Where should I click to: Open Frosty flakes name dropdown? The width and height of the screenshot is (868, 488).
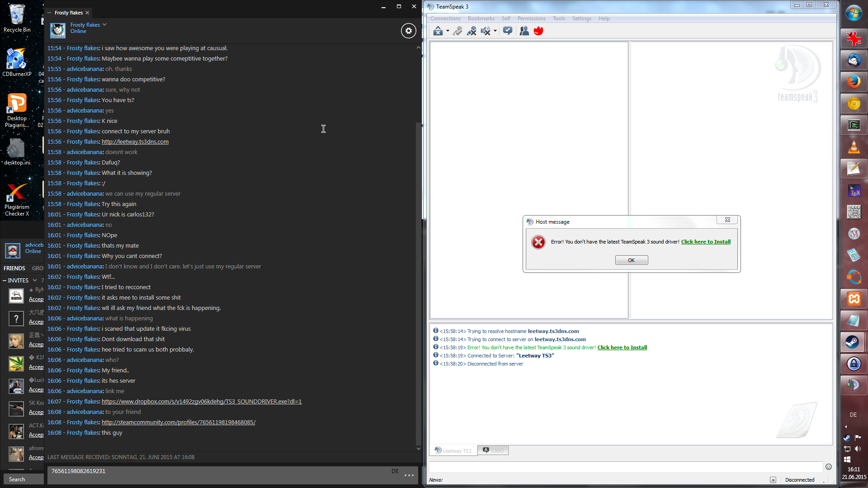point(104,24)
